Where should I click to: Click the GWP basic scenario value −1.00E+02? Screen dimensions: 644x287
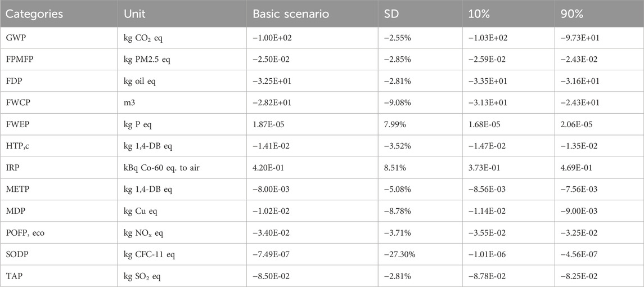click(277, 37)
